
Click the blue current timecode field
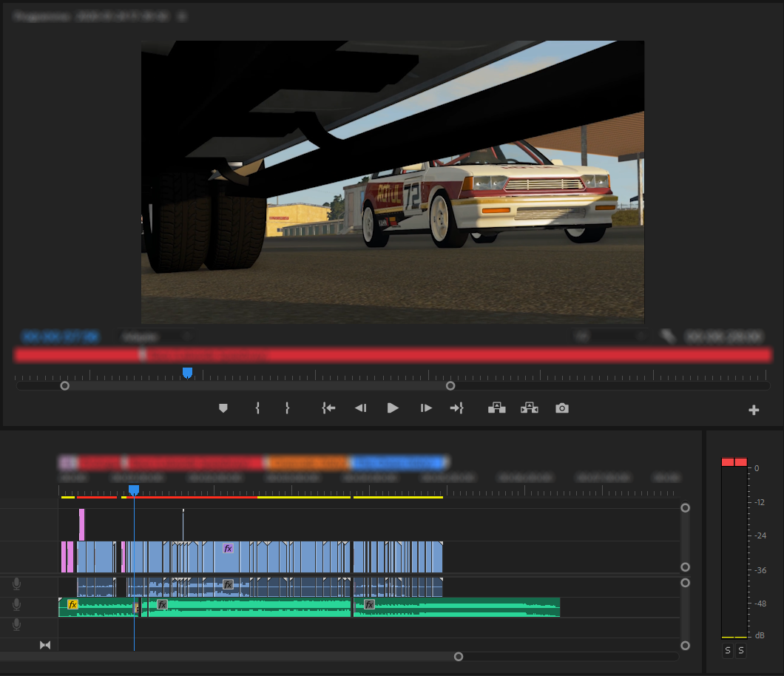click(61, 337)
